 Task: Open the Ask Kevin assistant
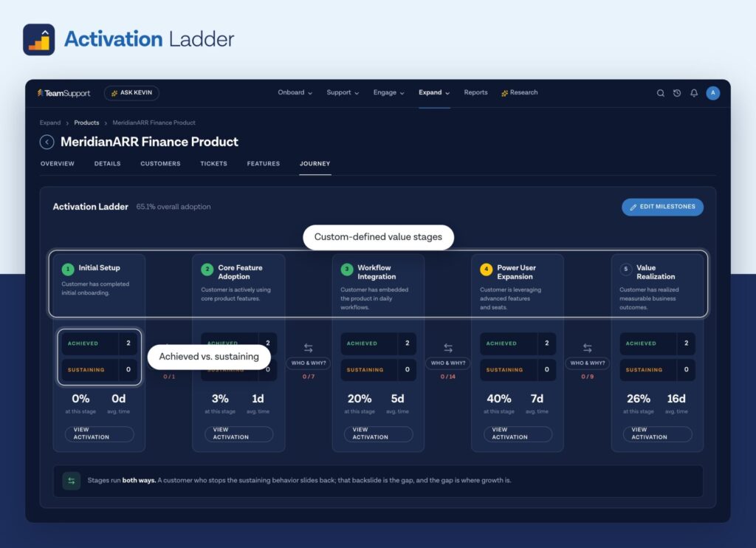131,92
